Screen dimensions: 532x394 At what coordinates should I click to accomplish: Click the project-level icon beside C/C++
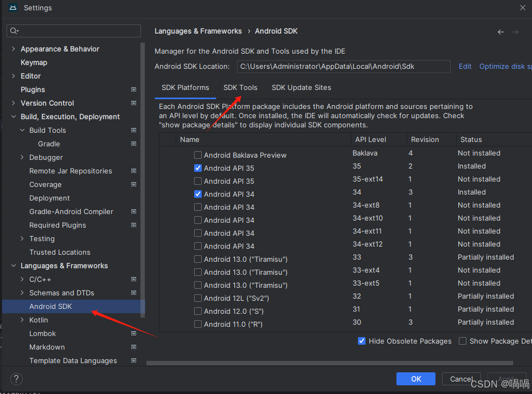134,280
